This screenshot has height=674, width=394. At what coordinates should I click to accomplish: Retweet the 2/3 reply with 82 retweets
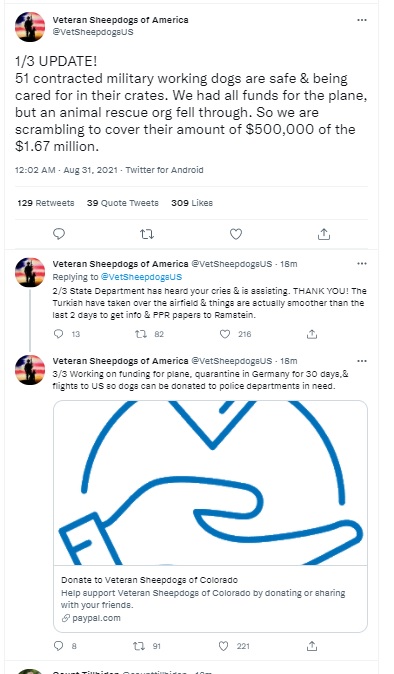point(141,334)
